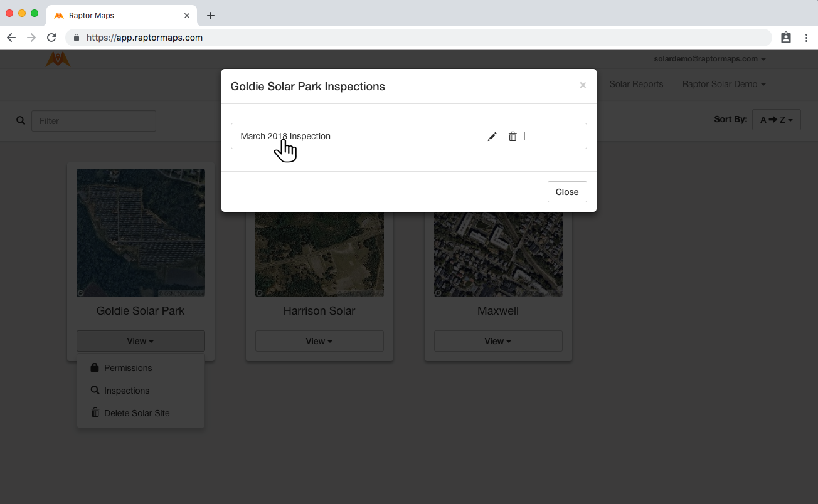
Task: Focus the Filter input field
Action: 93,121
